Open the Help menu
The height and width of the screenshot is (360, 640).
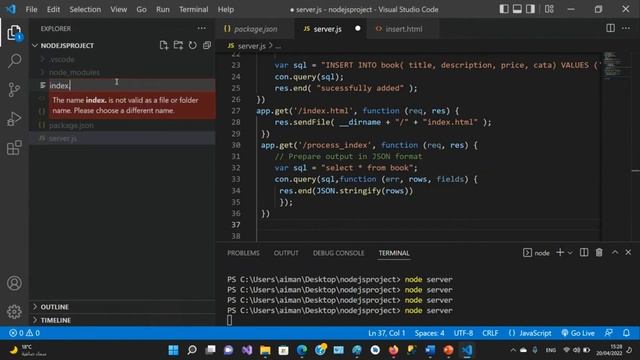click(x=226, y=9)
